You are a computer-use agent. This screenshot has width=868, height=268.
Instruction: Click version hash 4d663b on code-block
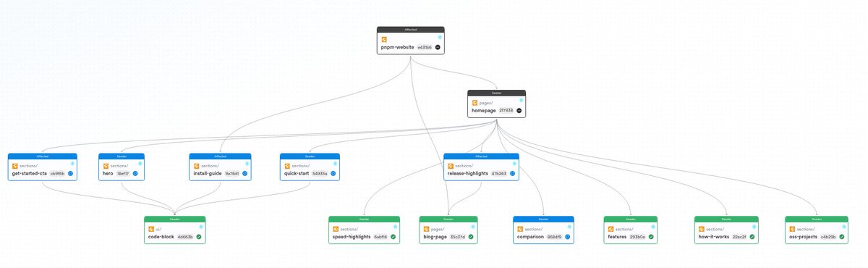185,237
